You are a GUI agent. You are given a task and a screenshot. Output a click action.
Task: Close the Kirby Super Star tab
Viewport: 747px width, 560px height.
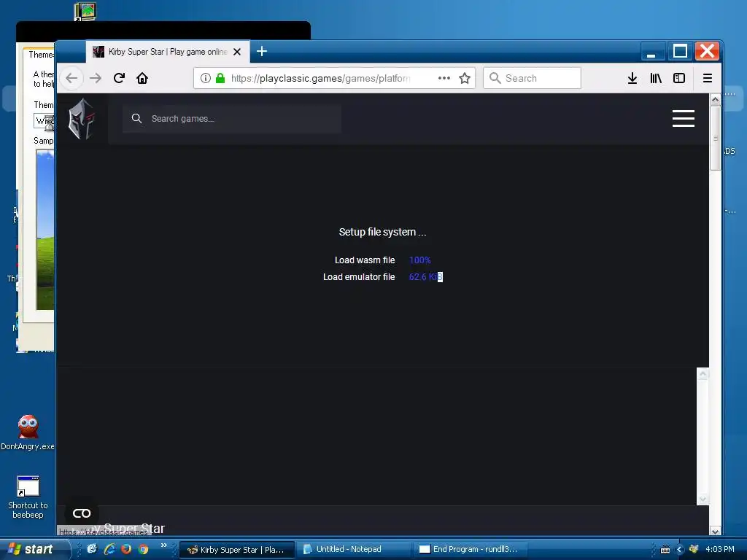[x=237, y=52]
